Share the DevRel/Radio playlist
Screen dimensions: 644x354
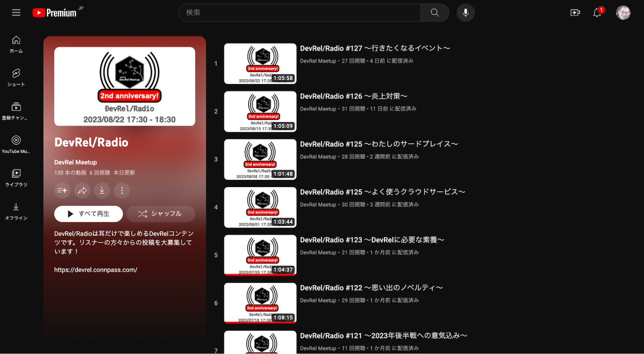[x=82, y=191]
